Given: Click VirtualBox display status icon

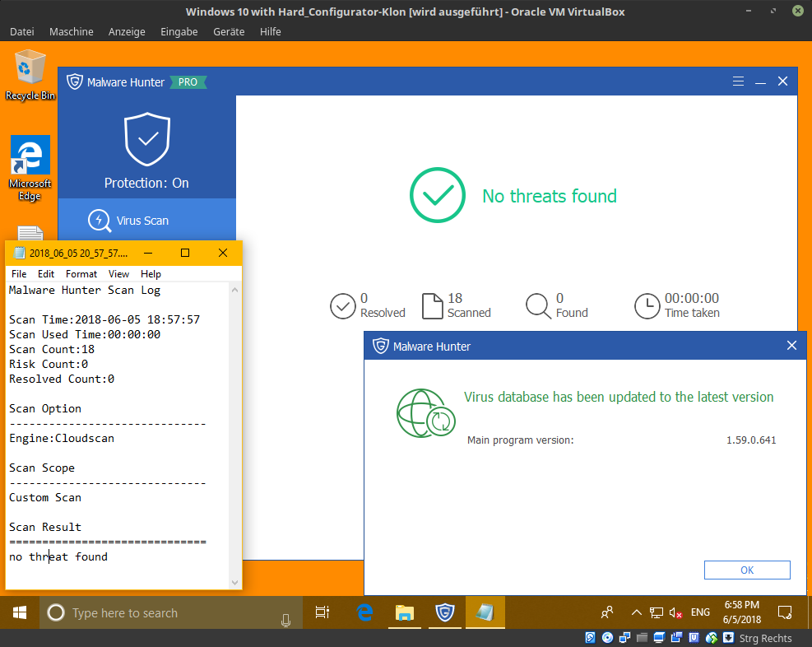Looking at the screenshot, I should coord(659,638).
